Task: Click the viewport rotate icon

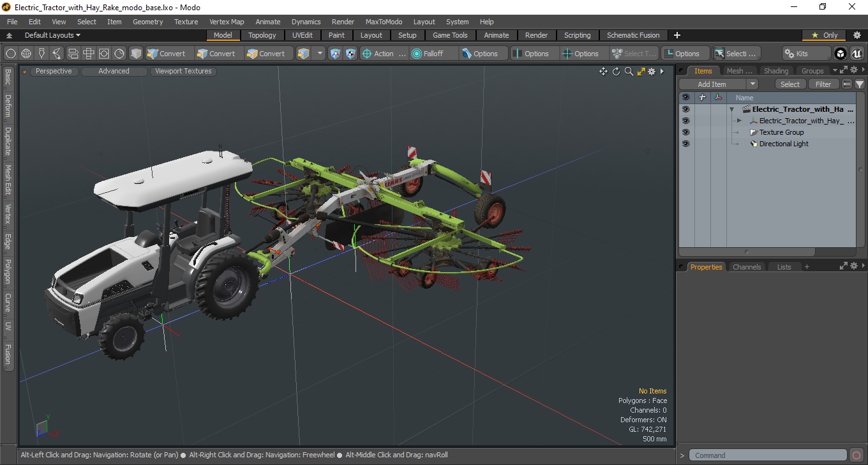Action: tap(616, 72)
